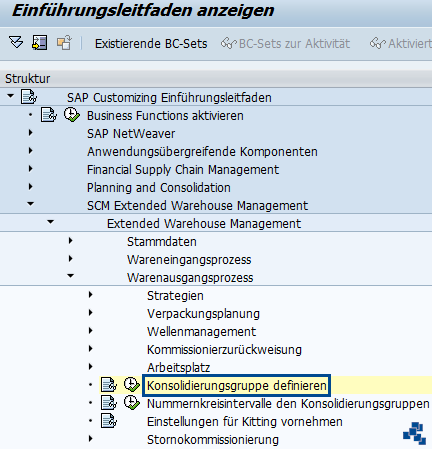The width and height of the screenshot is (432, 449).
Task: Execute activity clock icon for Business Functions aktivieren
Action: [72, 115]
